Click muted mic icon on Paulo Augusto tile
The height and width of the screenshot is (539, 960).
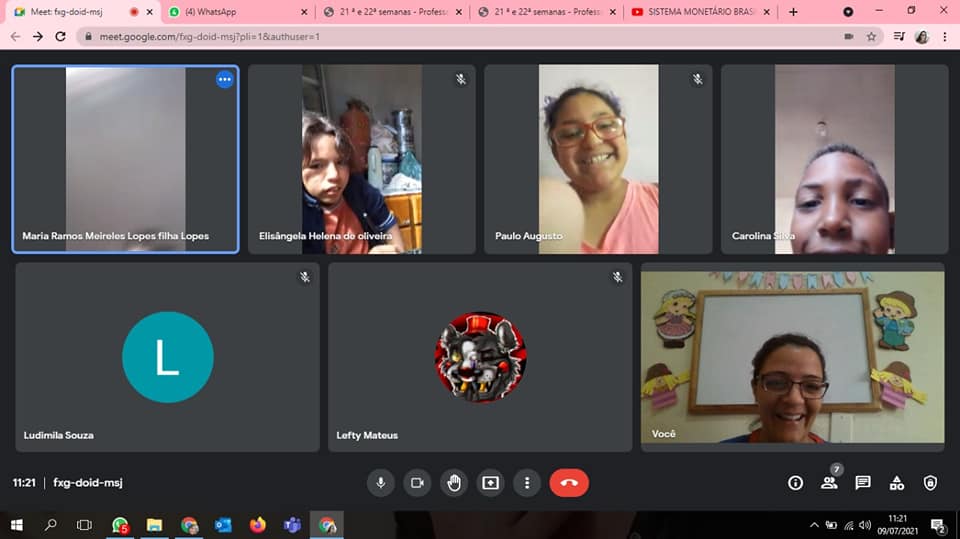coord(697,79)
